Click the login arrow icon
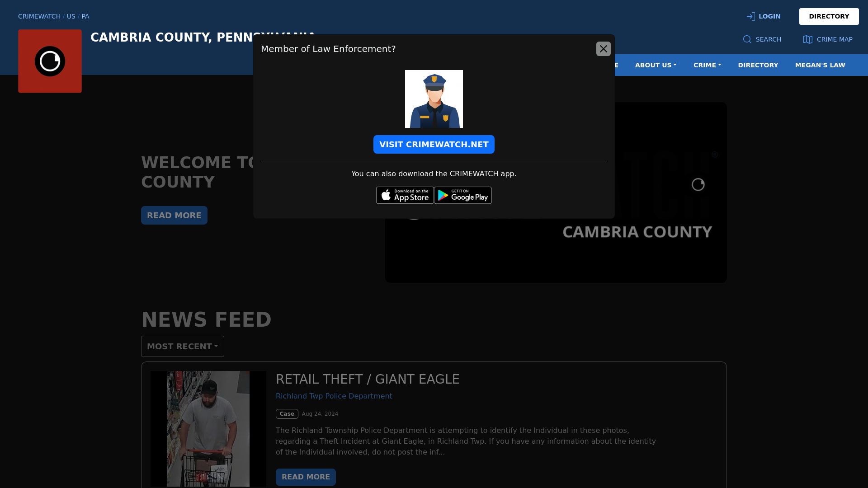Screen dimensions: 868x488 tap(751, 16)
